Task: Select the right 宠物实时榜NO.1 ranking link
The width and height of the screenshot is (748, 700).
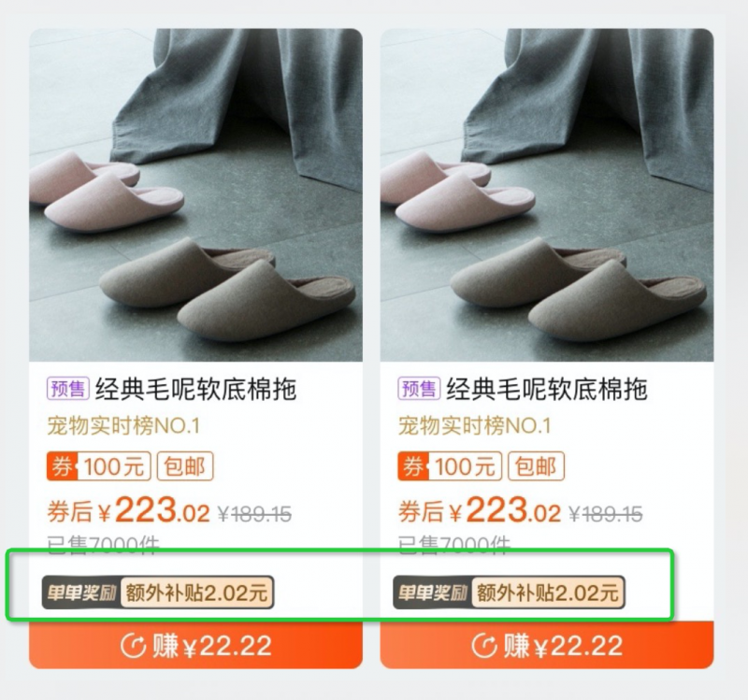Action: click(x=475, y=426)
